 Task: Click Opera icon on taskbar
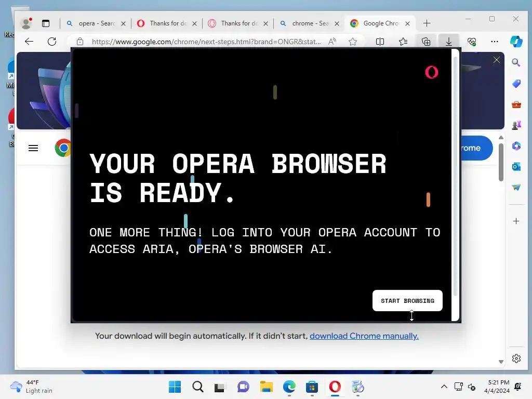[335, 387]
